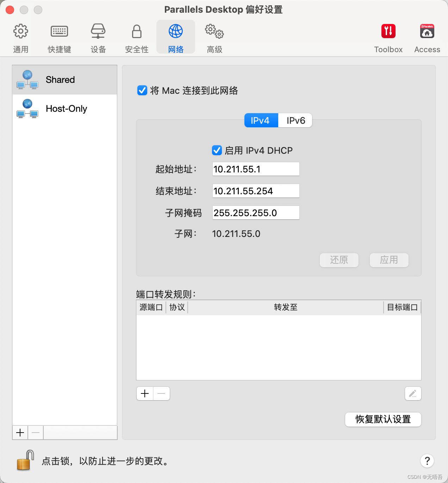Screen dimensions: 448x483
Task: Toggle 将 Mac 连接到此网络 checkbox
Action: (x=142, y=91)
